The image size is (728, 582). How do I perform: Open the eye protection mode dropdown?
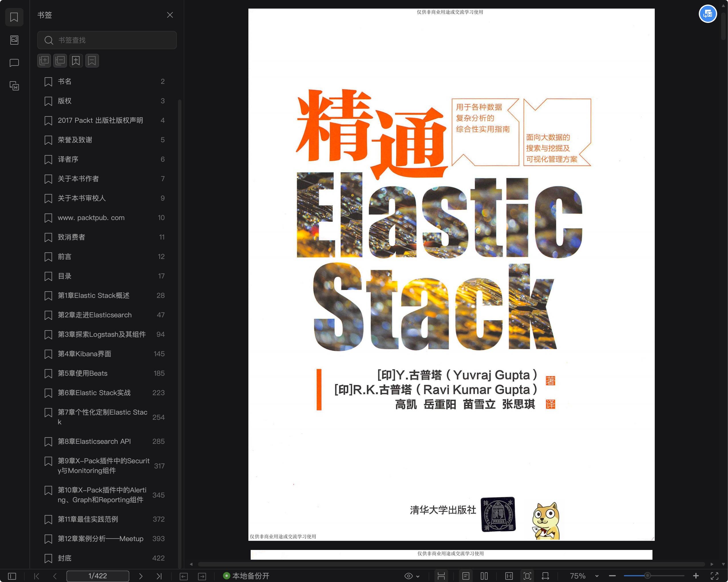pyautogui.click(x=412, y=576)
